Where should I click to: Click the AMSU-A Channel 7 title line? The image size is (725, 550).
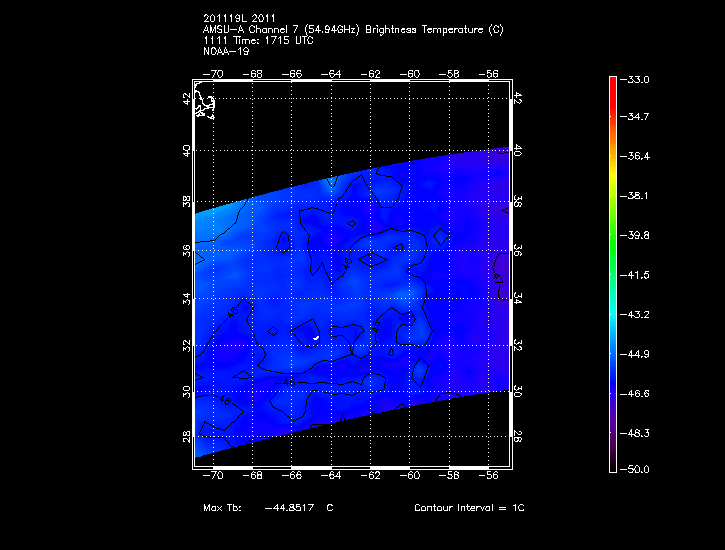pos(353,30)
